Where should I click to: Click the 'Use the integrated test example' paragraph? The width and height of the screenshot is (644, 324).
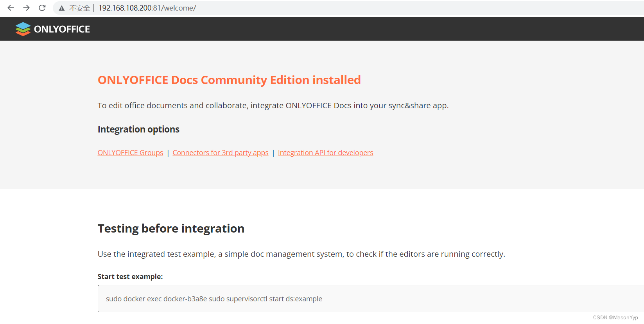tap(301, 254)
